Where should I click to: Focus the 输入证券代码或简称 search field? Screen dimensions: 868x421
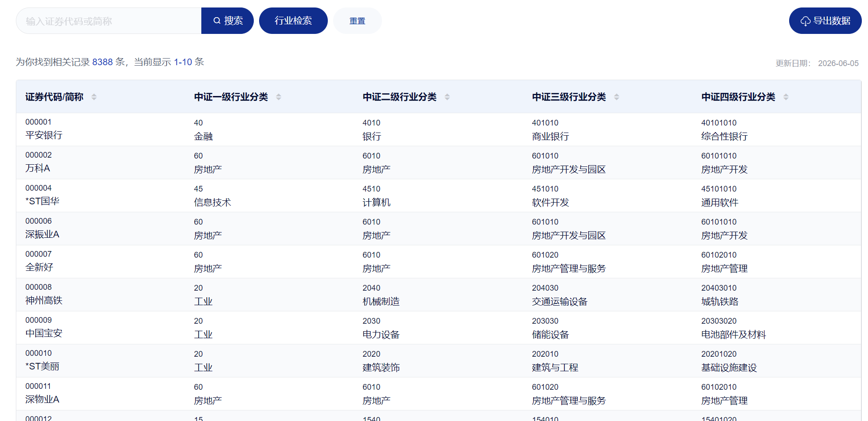[109, 21]
